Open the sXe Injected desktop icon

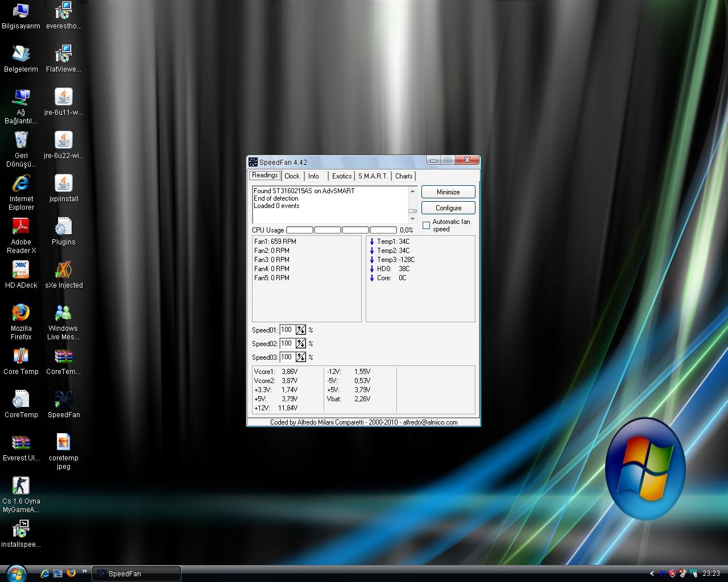tap(64, 275)
